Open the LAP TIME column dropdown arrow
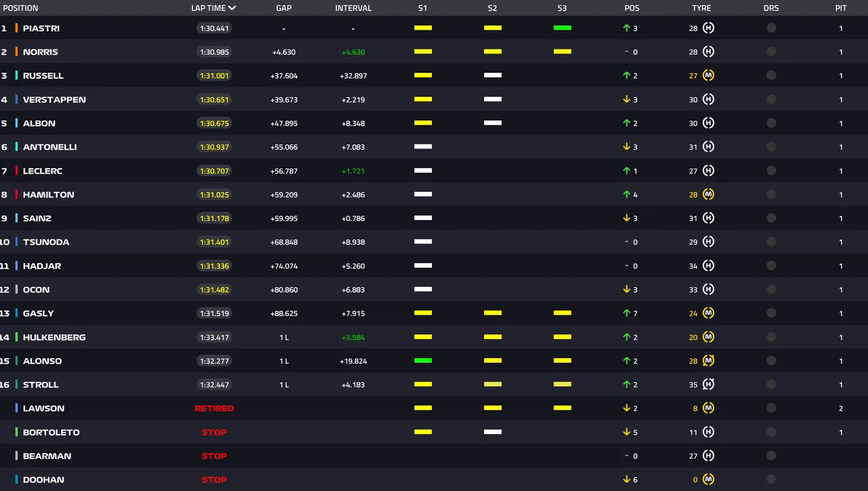Image resolution: width=868 pixels, height=491 pixels. click(x=232, y=8)
